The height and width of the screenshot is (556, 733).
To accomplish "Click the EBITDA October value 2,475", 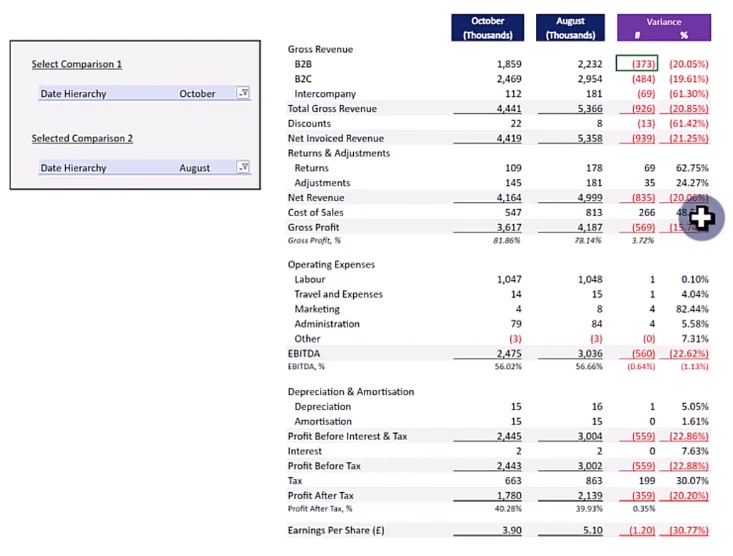I will 509,354.
